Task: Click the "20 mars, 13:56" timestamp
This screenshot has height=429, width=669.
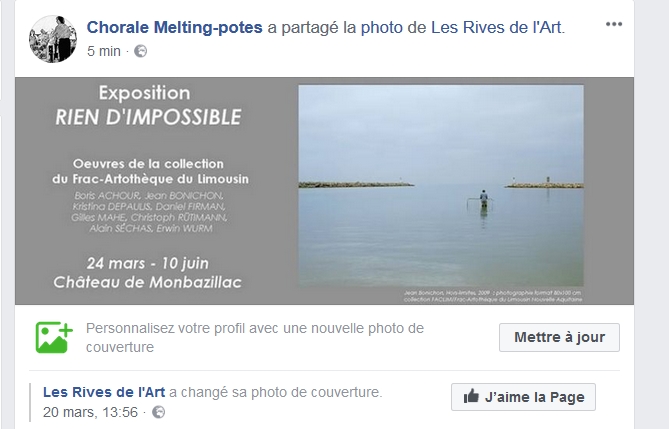Action: [91, 412]
